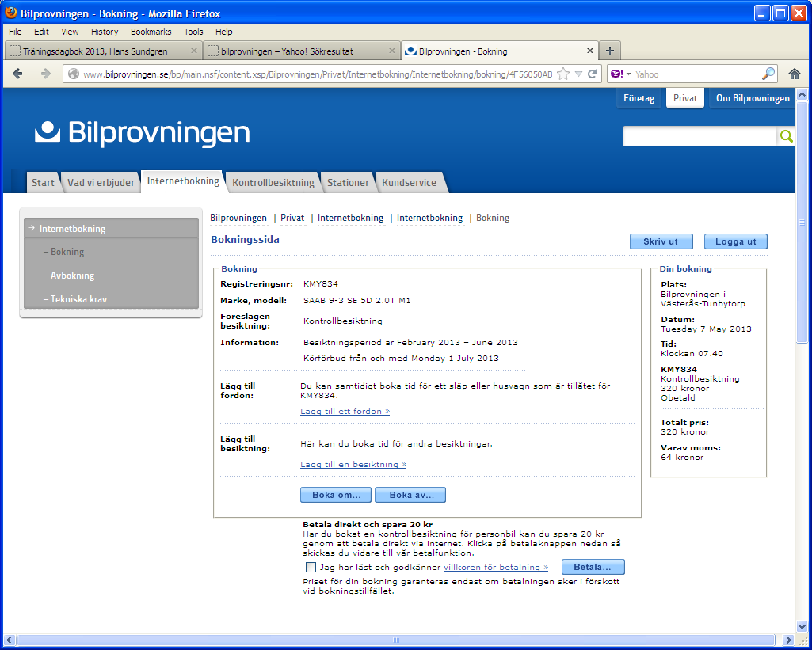Go to the Start navigation tab
This screenshot has width=812, height=650.
coord(43,183)
